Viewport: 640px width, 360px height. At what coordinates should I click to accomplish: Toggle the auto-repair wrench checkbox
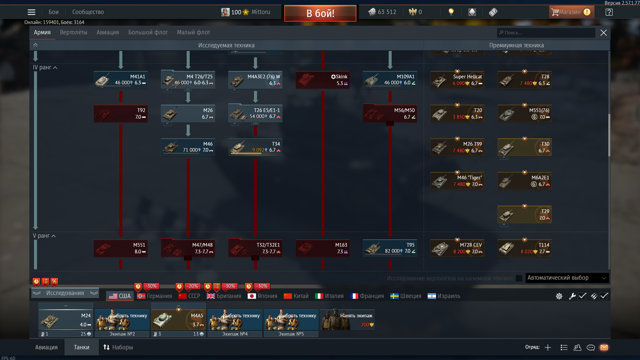(582, 296)
